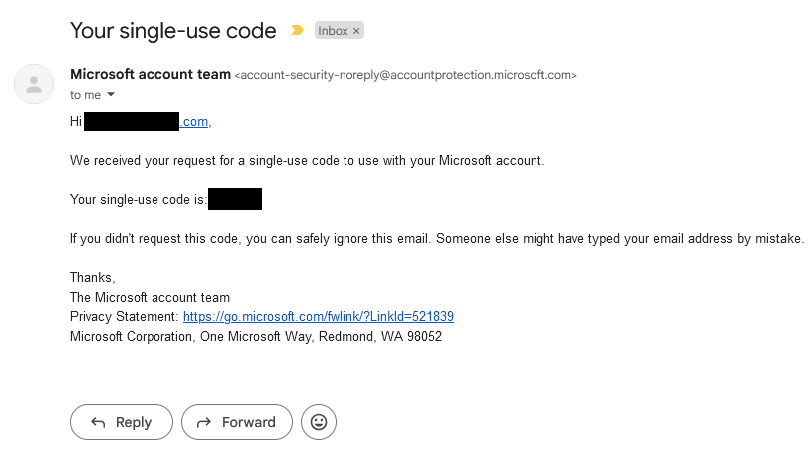This screenshot has width=811, height=458.
Task: Click 'The Microsoft account team' signature line
Action: tap(150, 297)
